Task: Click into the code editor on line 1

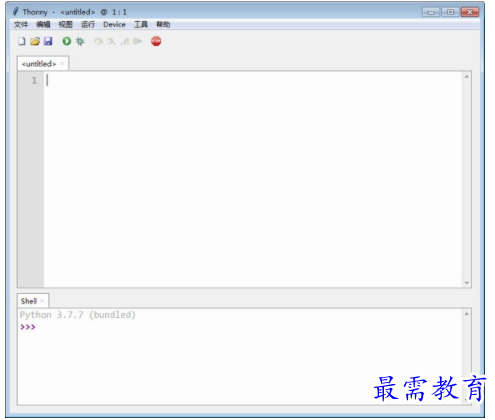Action: (253, 80)
